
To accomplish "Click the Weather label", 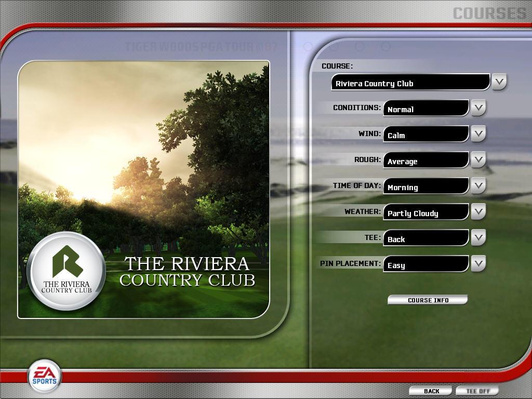I will (x=363, y=211).
